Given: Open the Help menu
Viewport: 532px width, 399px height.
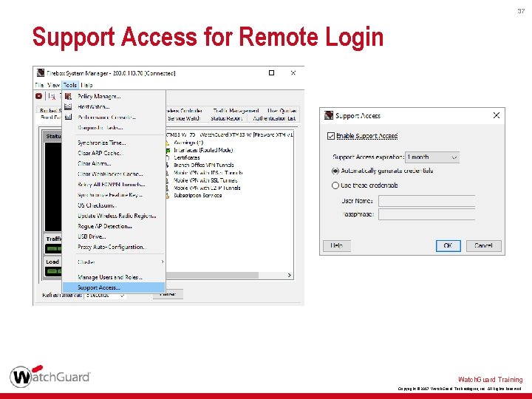Looking at the screenshot, I should (87, 85).
